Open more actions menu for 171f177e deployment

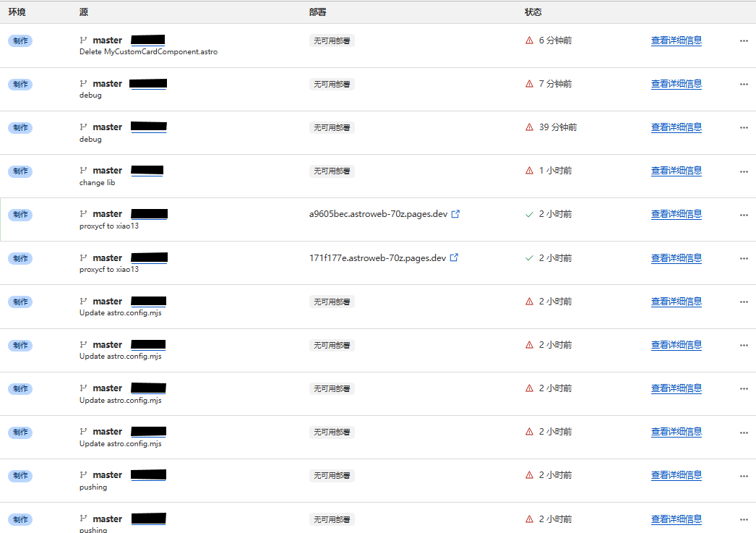point(744,257)
